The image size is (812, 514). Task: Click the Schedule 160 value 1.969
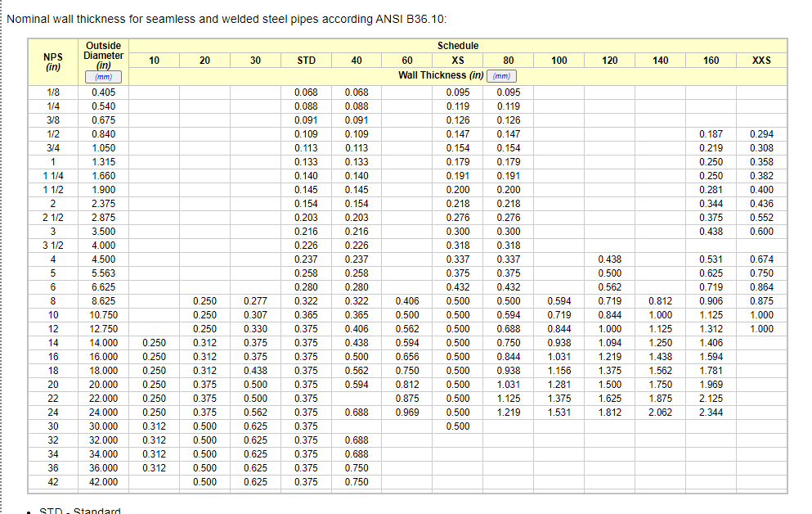(711, 385)
